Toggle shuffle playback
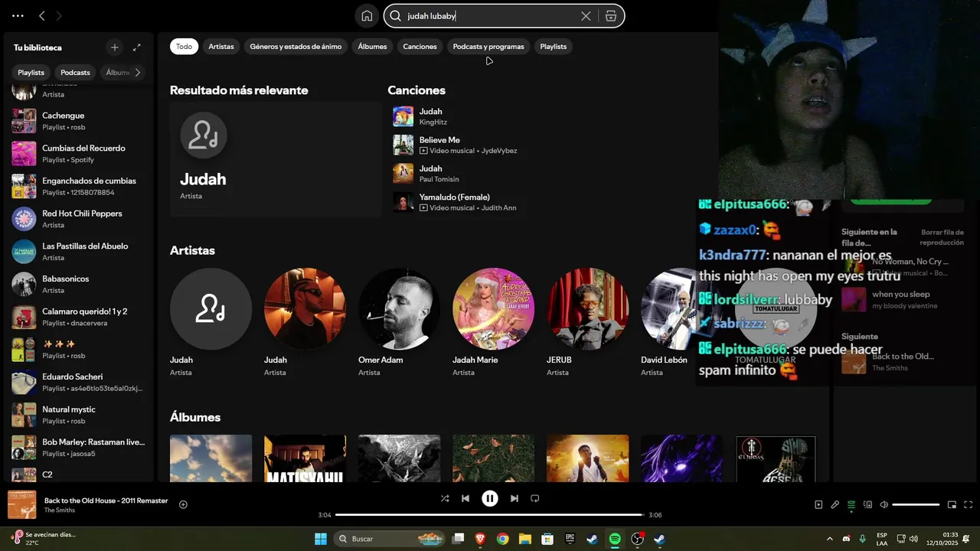The height and width of the screenshot is (551, 980). click(x=445, y=498)
